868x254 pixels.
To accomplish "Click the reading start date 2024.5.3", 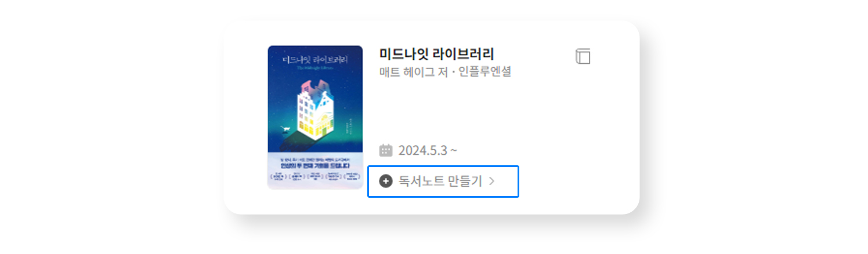I will pos(422,151).
